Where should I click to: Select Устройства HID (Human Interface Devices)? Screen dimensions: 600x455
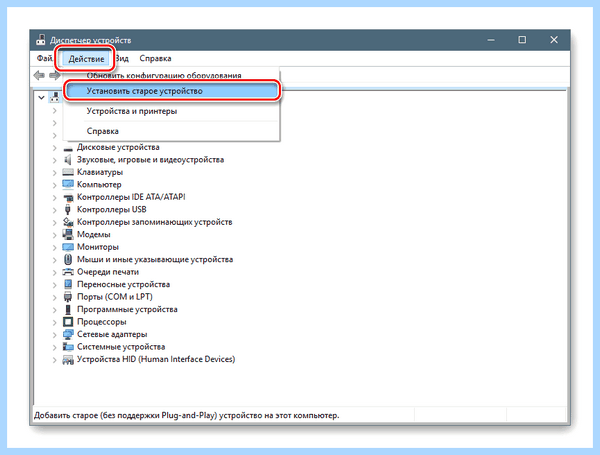tap(156, 359)
